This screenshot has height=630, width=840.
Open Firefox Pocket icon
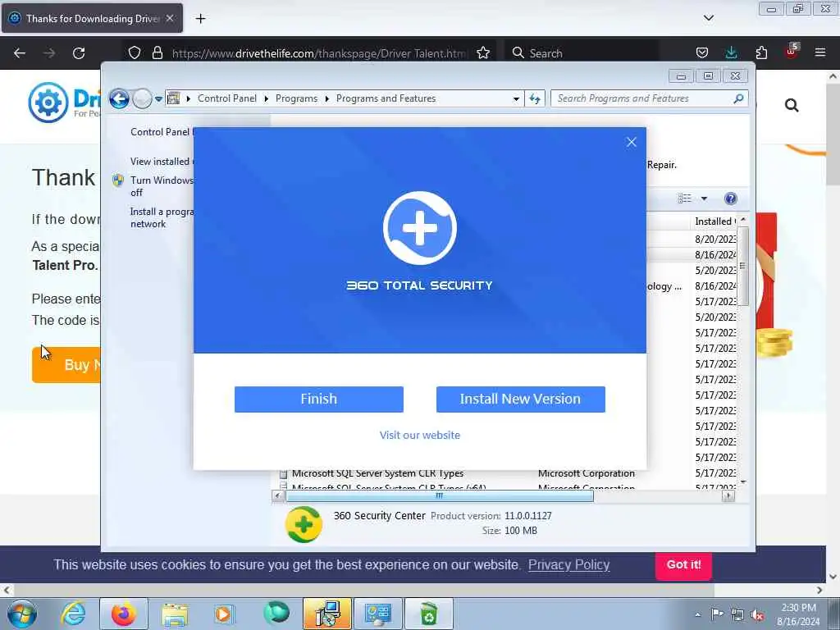(702, 53)
